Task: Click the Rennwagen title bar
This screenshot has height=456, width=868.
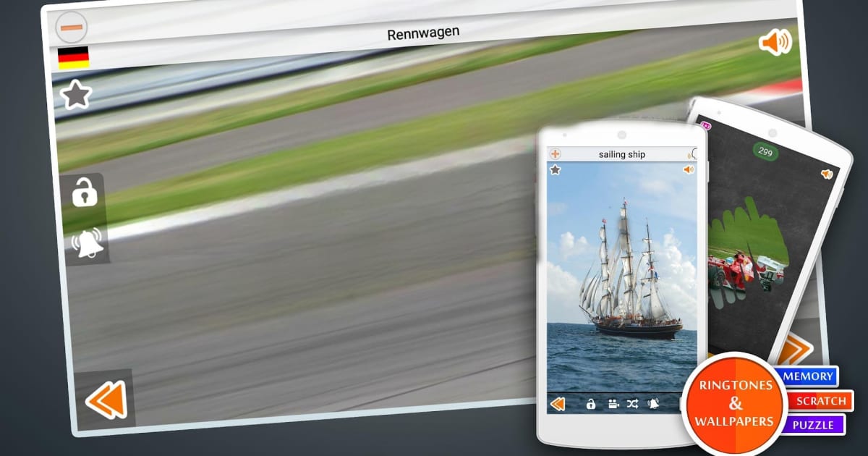Action: pos(423,31)
